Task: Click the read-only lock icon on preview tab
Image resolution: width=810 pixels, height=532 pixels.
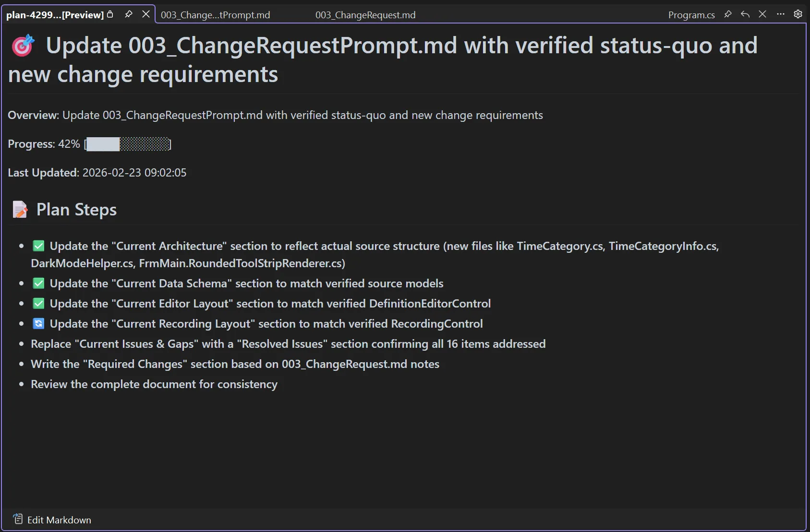Action: pos(110,14)
